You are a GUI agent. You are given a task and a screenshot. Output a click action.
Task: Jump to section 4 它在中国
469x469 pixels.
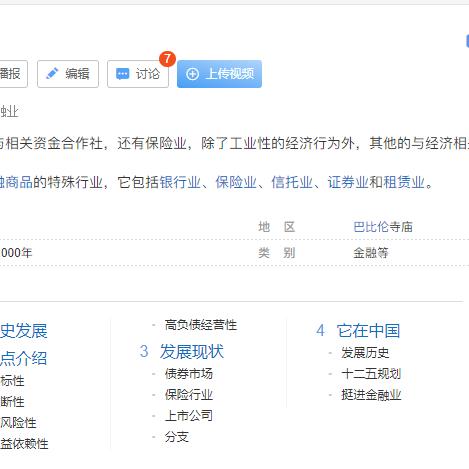coord(368,331)
